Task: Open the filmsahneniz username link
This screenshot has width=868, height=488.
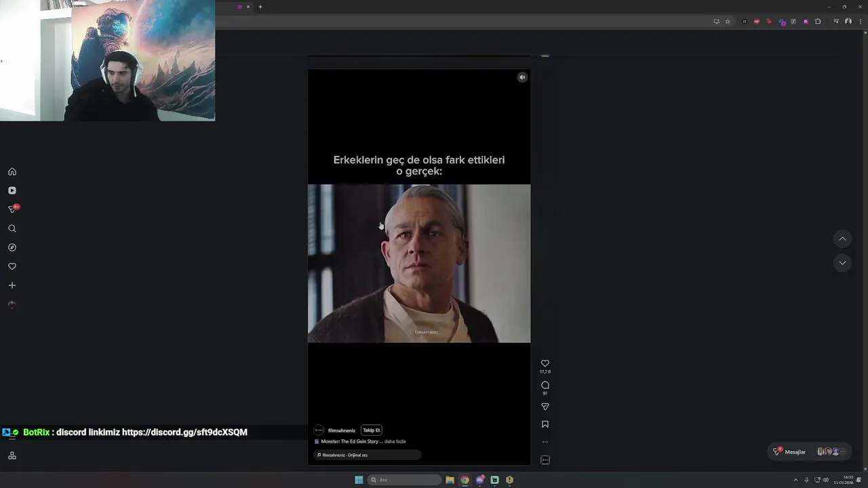Action: pyautogui.click(x=342, y=430)
